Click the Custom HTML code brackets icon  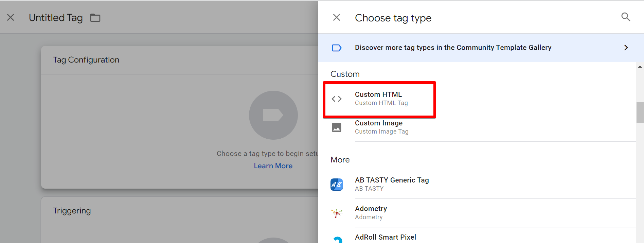pyautogui.click(x=337, y=99)
